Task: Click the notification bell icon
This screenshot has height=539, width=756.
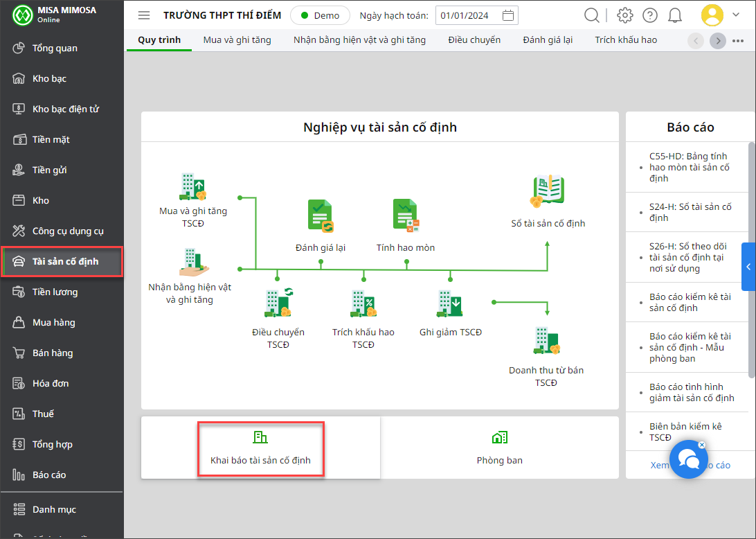Action: 675,15
